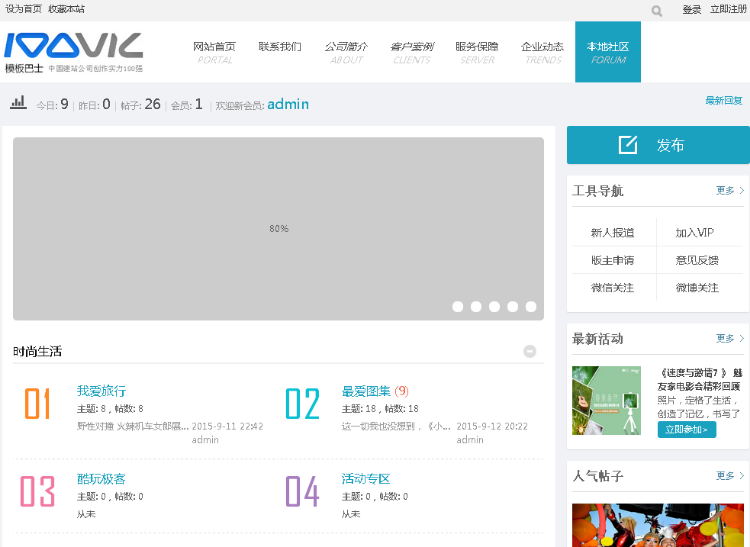Open last post 野性对撞 火辣机车女郎
The height and width of the screenshot is (547, 750).
click(133, 426)
